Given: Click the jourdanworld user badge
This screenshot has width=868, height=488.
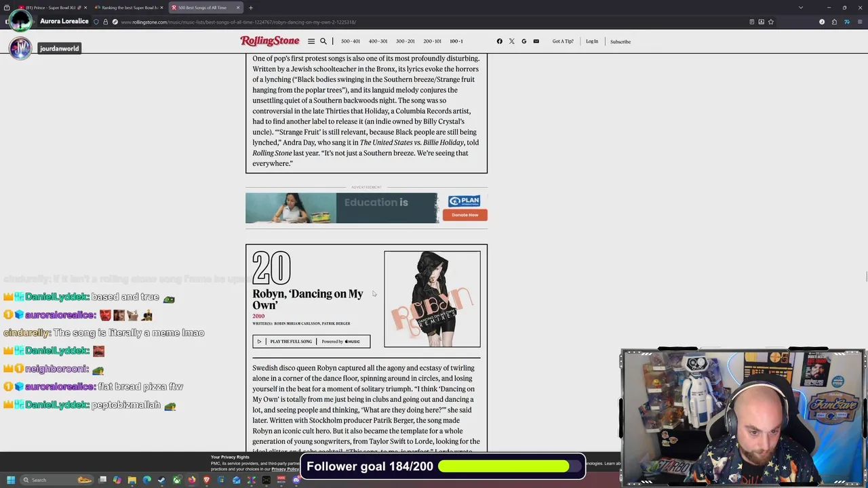Looking at the screenshot, I should pyautogui.click(x=59, y=48).
